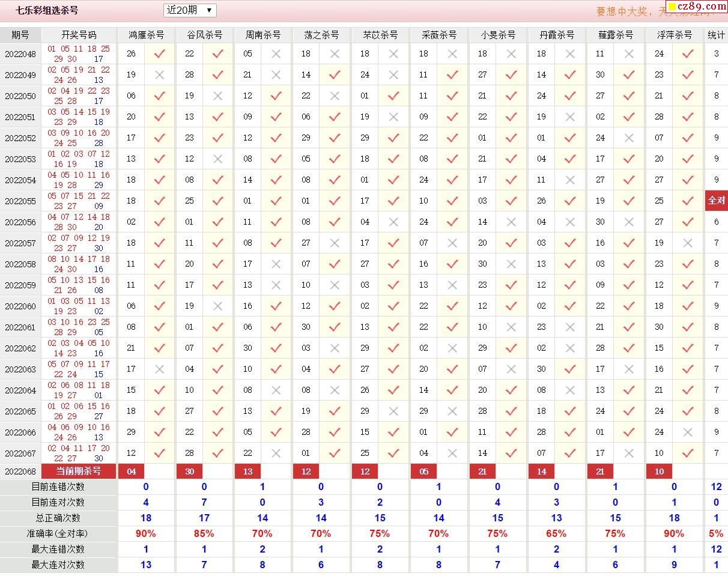Click the 周南杀号 column header
This screenshot has height=579, width=728.
pyautogui.click(x=262, y=35)
